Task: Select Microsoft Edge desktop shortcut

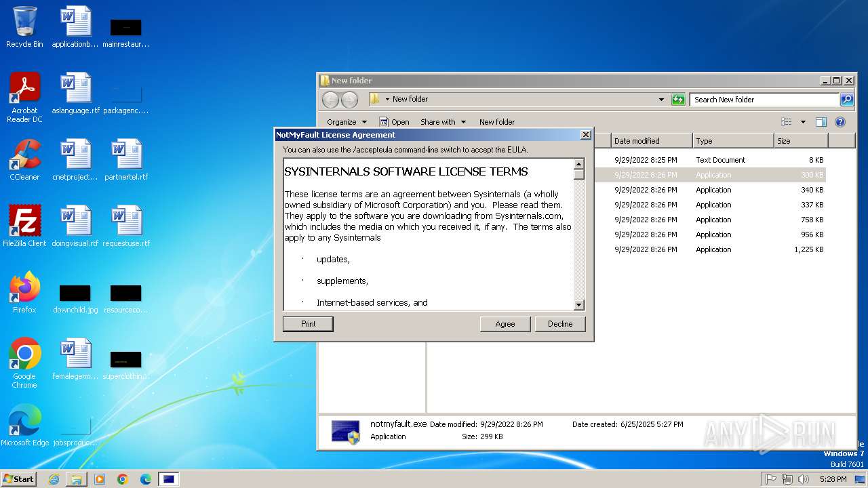Action: click(24, 426)
